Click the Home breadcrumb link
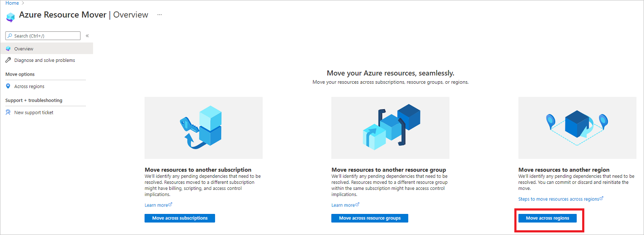This screenshot has height=235, width=644. pos(12,3)
